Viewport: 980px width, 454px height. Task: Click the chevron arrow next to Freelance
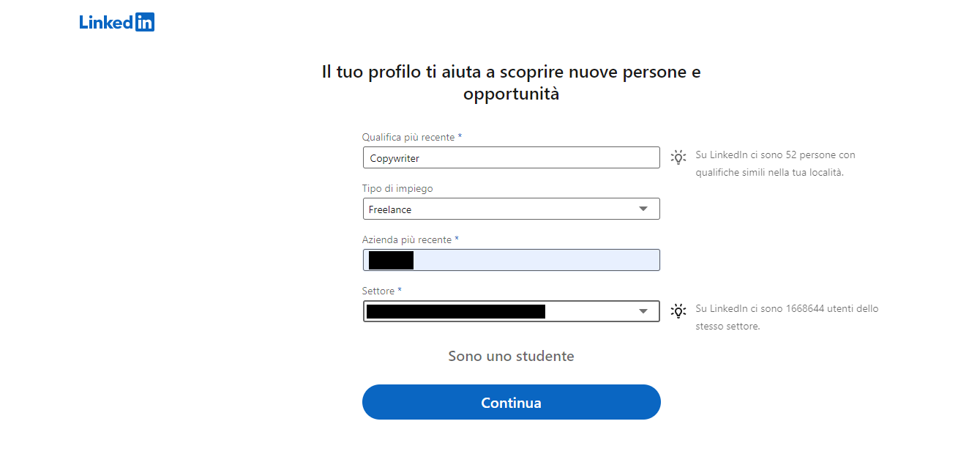[644, 209]
